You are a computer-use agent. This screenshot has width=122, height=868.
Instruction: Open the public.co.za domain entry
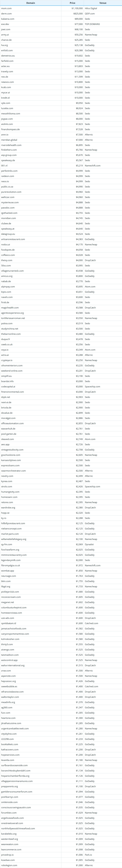[7, 186]
